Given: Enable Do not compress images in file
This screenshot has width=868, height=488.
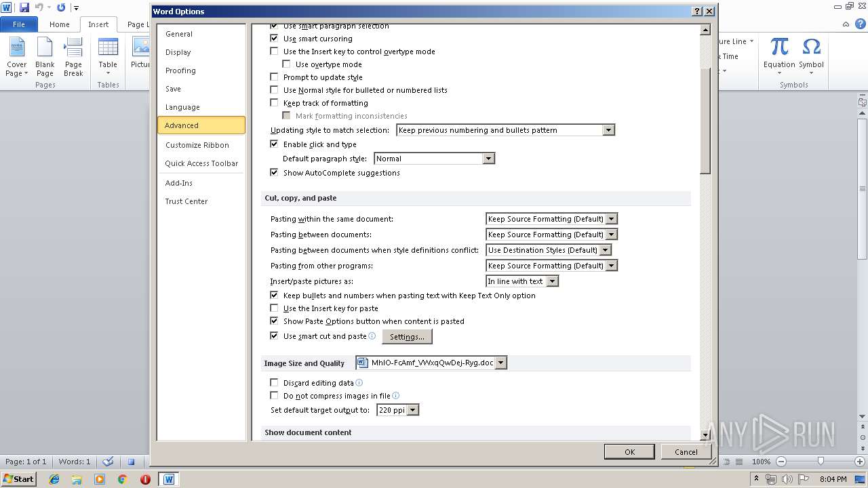Looking at the screenshot, I should click(274, 396).
